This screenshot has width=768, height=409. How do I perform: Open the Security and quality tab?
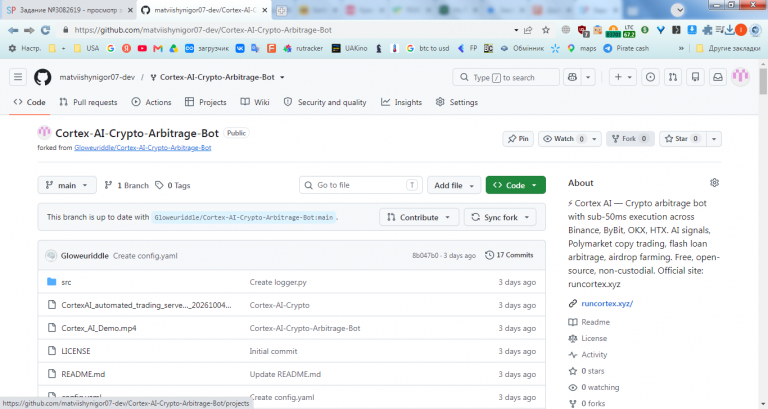[325, 102]
